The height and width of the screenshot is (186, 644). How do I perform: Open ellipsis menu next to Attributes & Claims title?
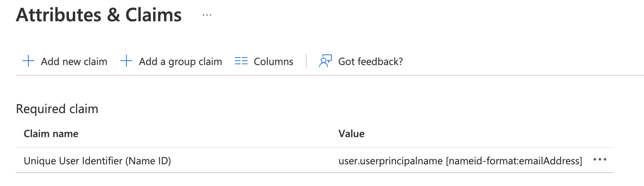point(207,15)
